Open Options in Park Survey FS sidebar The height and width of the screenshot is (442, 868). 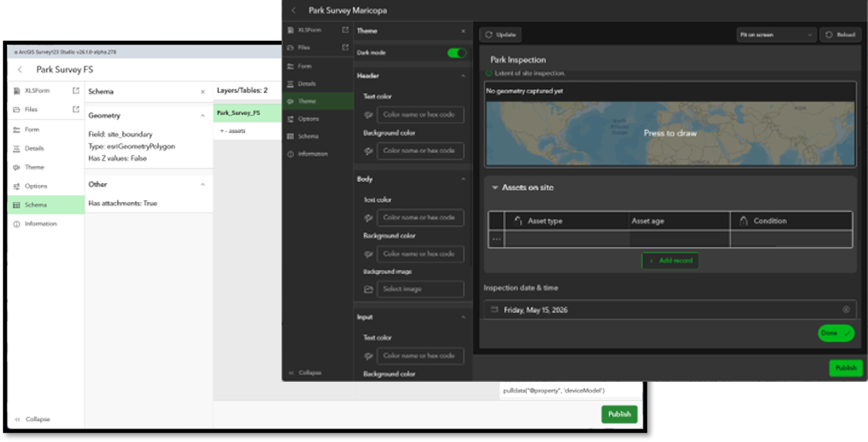46,186
